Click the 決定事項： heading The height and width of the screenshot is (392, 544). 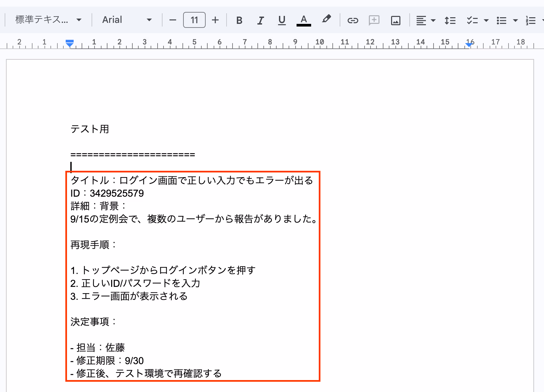tap(94, 322)
